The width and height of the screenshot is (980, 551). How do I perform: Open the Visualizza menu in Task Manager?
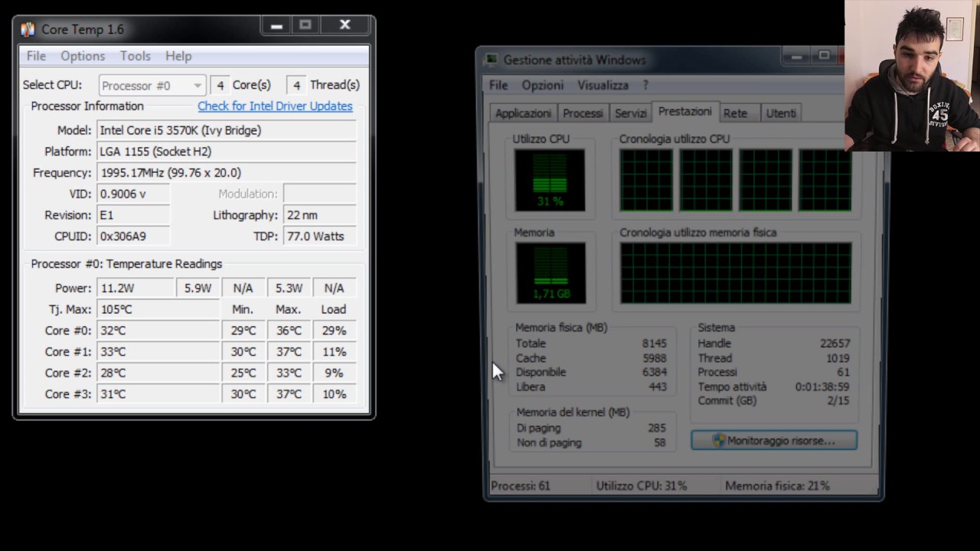point(603,85)
